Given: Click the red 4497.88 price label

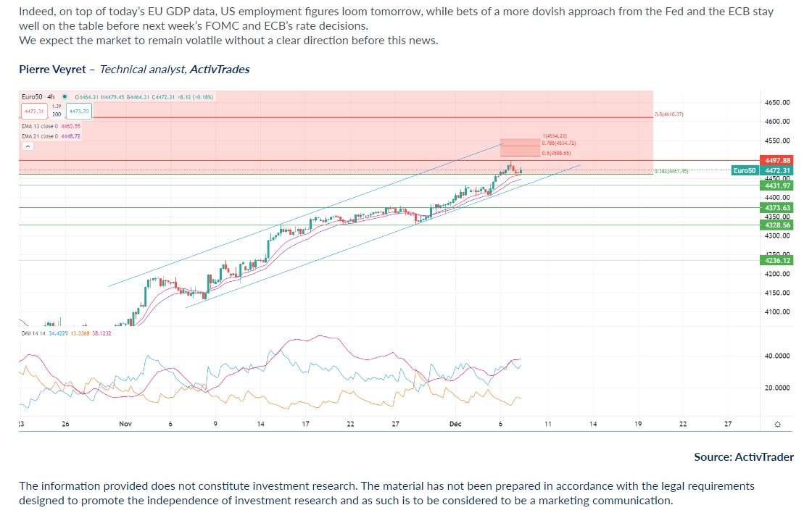Looking at the screenshot, I should 776,160.
